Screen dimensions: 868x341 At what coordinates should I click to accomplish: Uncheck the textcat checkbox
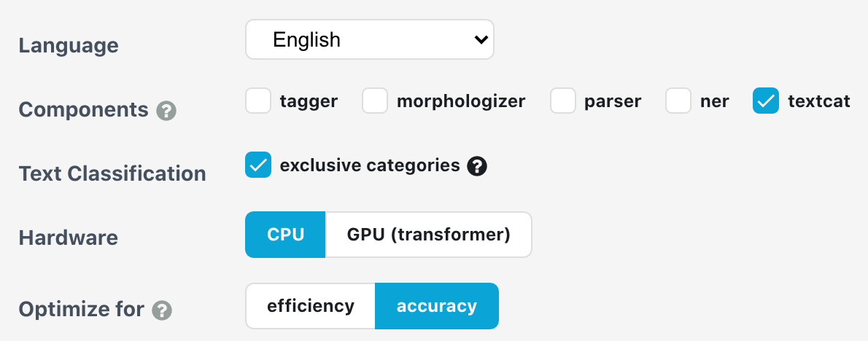[766, 101]
